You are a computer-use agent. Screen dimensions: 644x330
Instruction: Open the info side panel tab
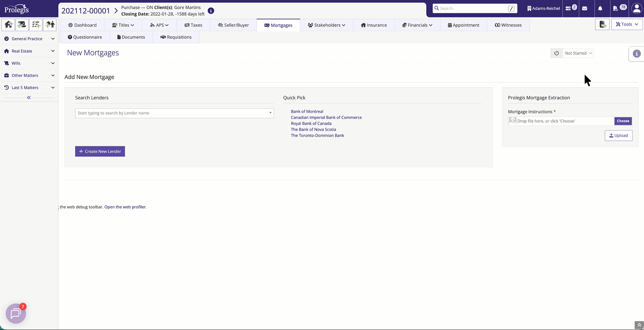[x=637, y=54]
